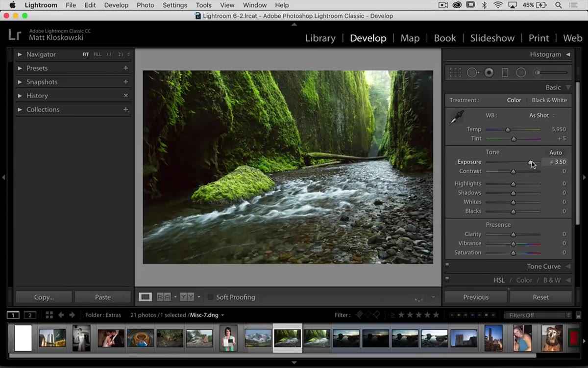Open the Wi-Fi menu bar icon
The height and width of the screenshot is (368, 588).
(x=498, y=5)
